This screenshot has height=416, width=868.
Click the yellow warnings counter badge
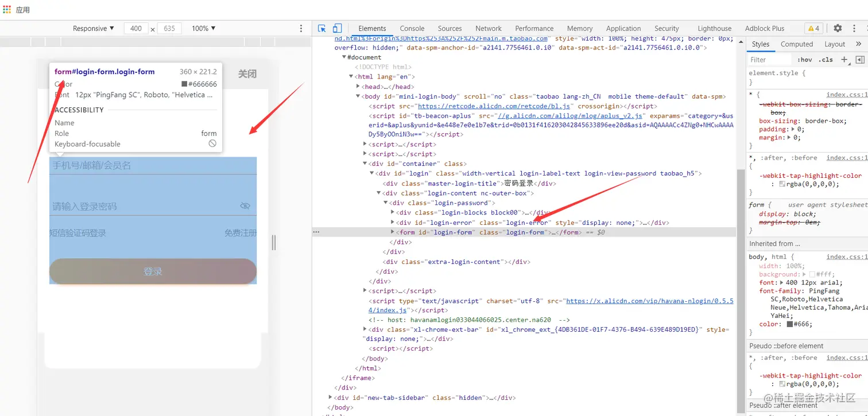(x=814, y=28)
